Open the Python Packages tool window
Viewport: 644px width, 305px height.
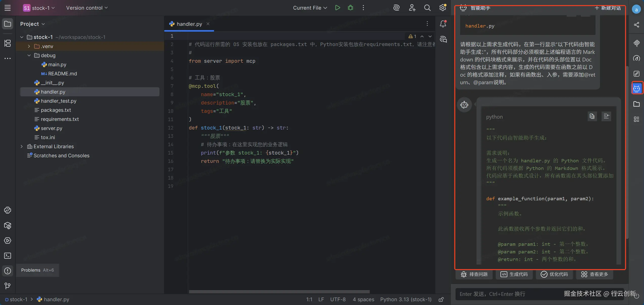coord(8,225)
